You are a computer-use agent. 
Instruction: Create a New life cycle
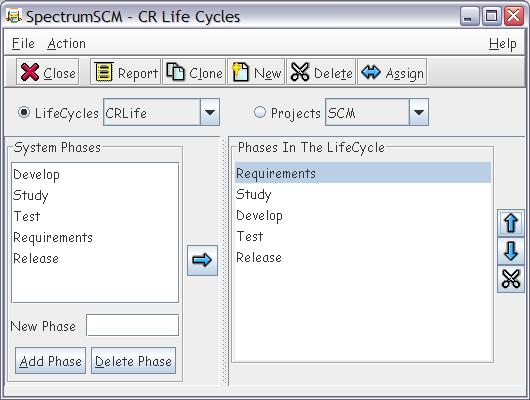(x=256, y=72)
